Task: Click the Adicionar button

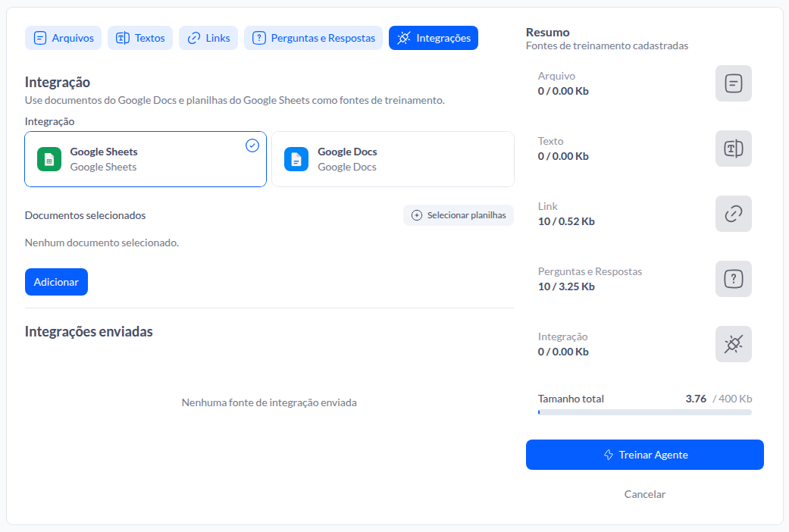Action: (56, 282)
